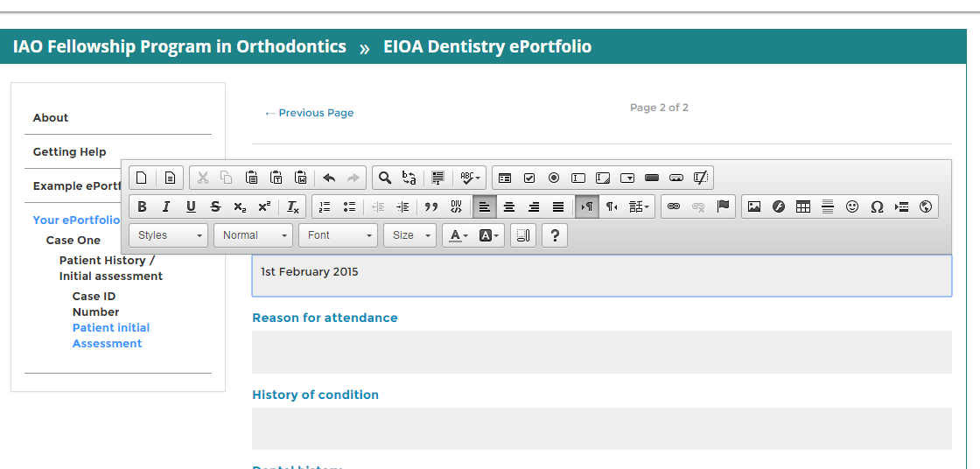Screen dimensions: 980x469
Task: Open the text color picker
Action: pos(458,235)
